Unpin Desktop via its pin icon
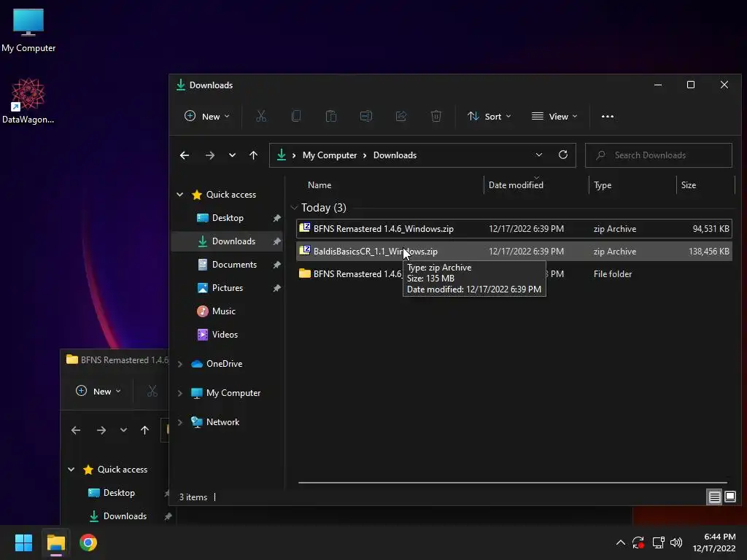Viewport: 747px width, 560px height. point(276,218)
